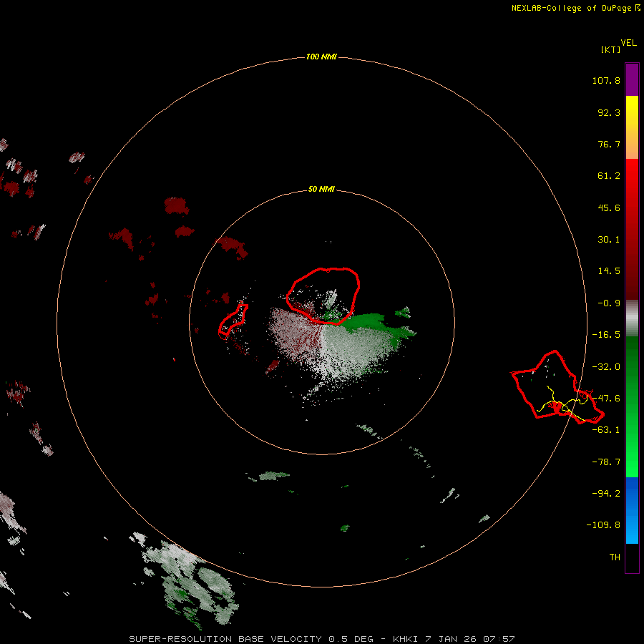Viewport: 644px width, 644px height.
Task: Click the 76.7 velocity scale value
Action: tap(609, 144)
